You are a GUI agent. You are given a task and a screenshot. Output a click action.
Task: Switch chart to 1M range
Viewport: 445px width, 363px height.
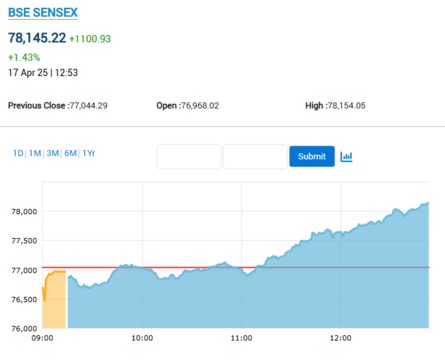coord(35,153)
